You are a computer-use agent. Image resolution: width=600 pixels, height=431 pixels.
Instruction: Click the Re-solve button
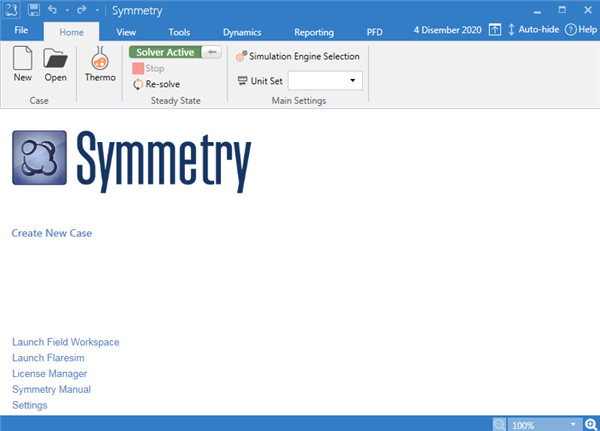pyautogui.click(x=158, y=85)
